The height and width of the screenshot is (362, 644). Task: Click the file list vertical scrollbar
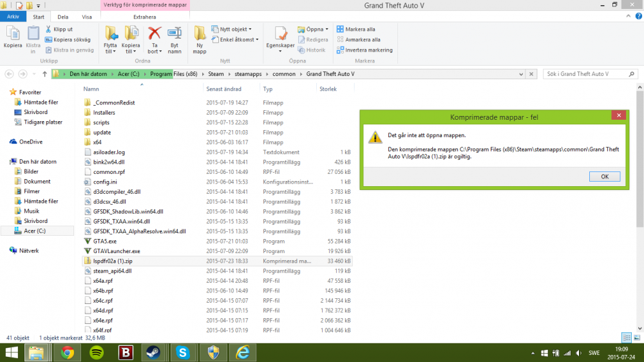coord(639,159)
